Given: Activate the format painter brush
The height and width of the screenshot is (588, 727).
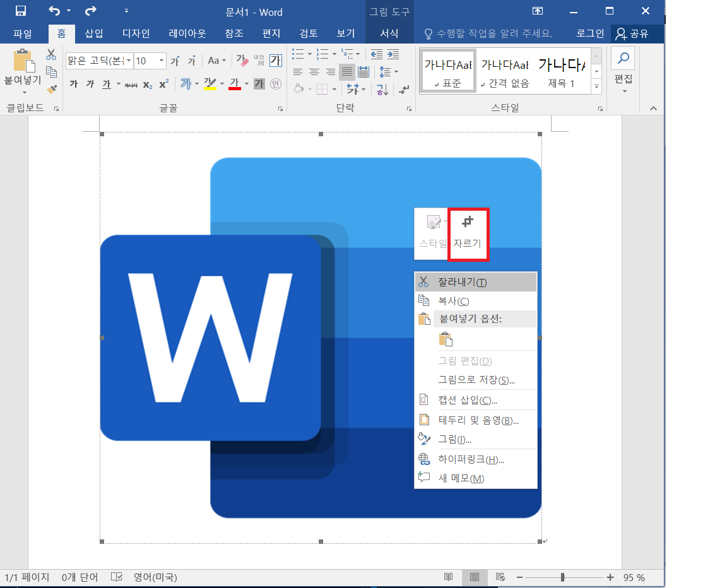Looking at the screenshot, I should pyautogui.click(x=51, y=88).
